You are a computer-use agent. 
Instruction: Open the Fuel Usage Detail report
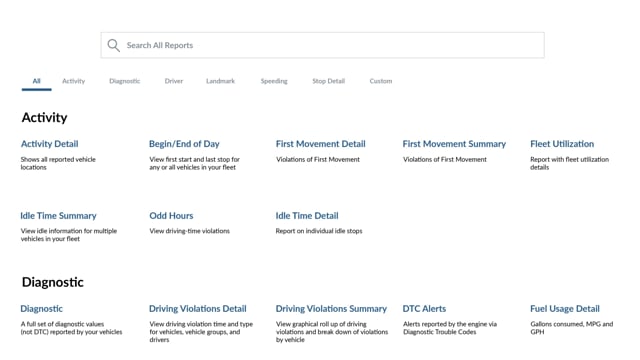(565, 309)
